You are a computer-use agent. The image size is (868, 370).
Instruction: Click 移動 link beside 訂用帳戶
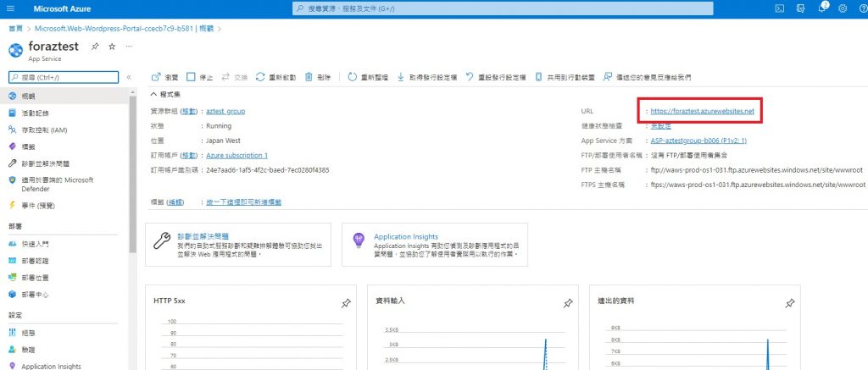(x=189, y=156)
